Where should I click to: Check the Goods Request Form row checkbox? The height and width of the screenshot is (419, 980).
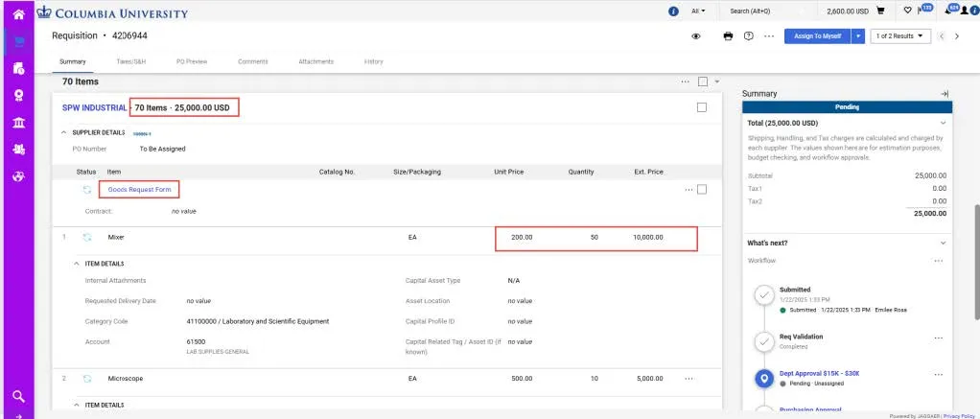click(702, 190)
